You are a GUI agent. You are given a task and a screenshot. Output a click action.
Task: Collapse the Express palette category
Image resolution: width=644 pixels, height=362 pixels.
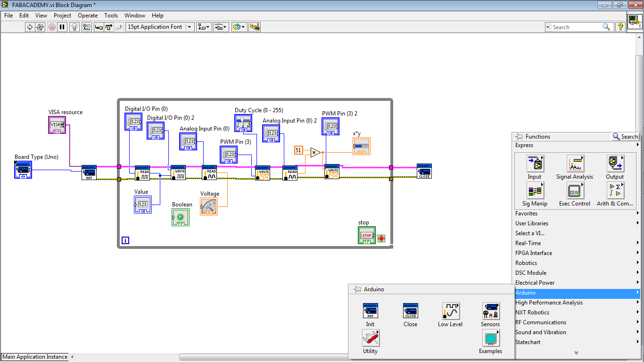click(576, 145)
